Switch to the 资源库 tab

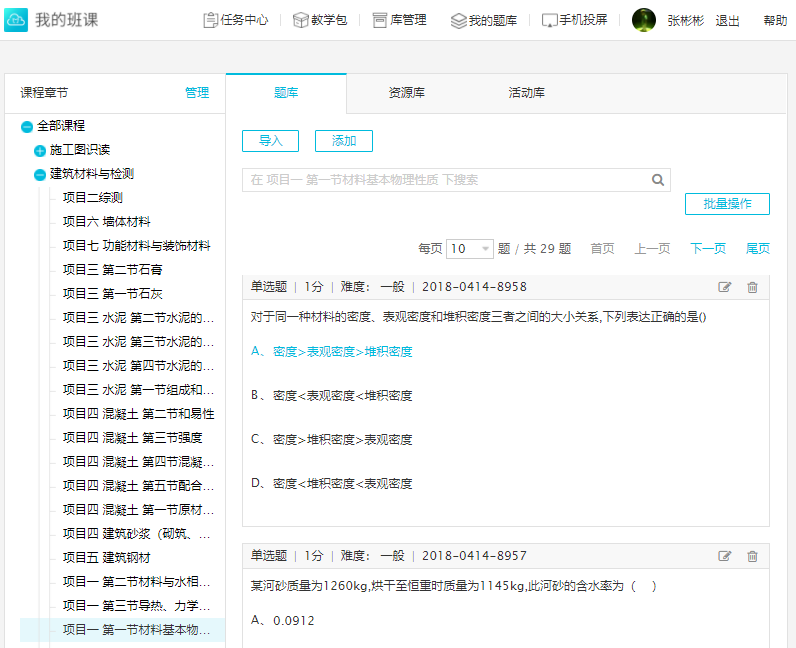(x=406, y=93)
